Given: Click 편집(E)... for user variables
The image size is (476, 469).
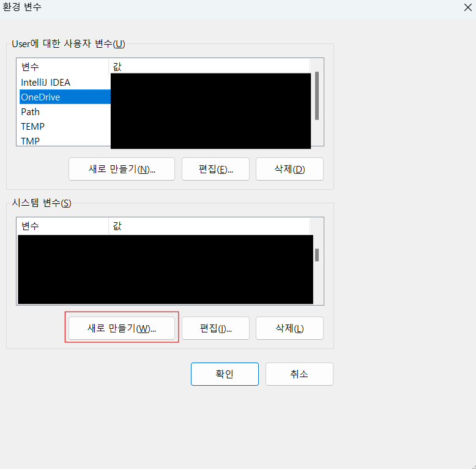Looking at the screenshot, I should click(x=215, y=169).
